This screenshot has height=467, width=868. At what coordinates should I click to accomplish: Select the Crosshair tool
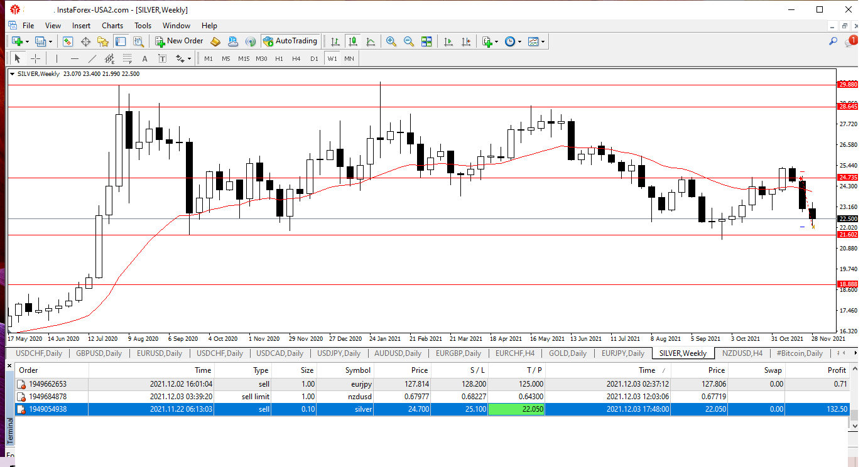tap(36, 58)
